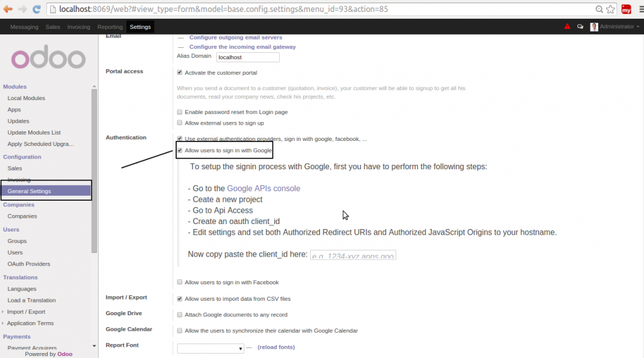Click the red warning triangle icon
The image size is (644, 358).
(x=567, y=26)
